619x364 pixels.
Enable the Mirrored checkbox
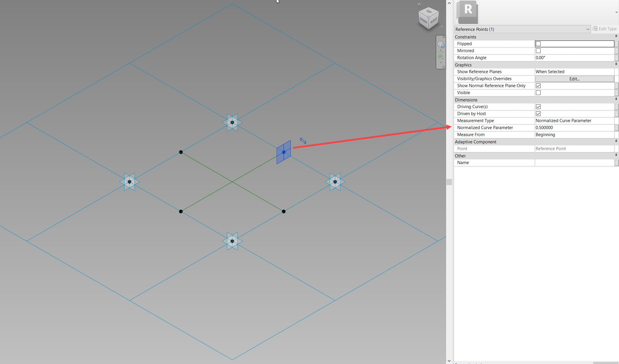point(538,50)
